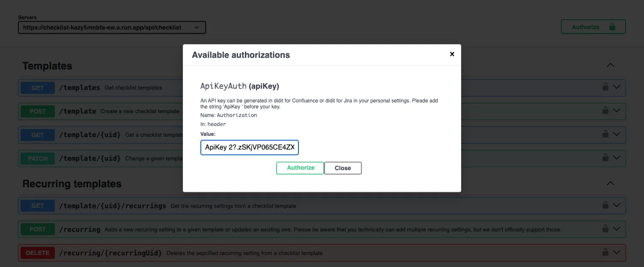Click the green Authorize button in the dialog
This screenshot has width=644, height=267.
click(300, 168)
